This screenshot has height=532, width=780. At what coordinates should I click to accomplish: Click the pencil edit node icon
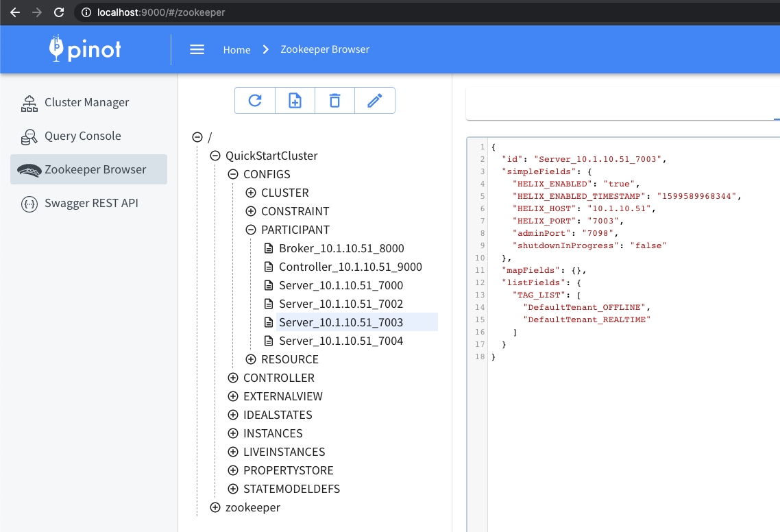[x=374, y=101]
